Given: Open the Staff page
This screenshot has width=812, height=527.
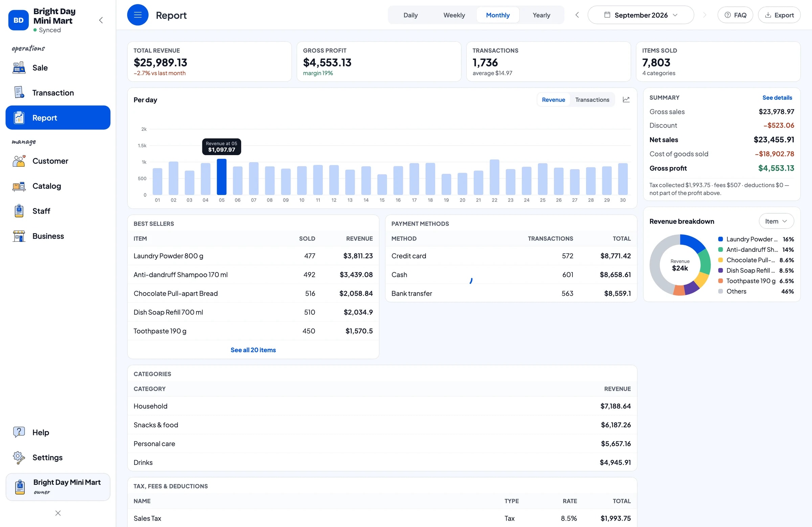Looking at the screenshot, I should 58,211.
